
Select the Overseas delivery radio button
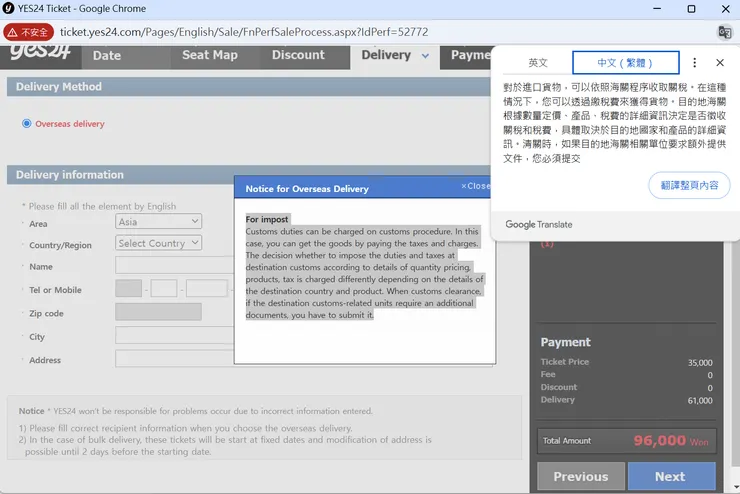click(26, 124)
